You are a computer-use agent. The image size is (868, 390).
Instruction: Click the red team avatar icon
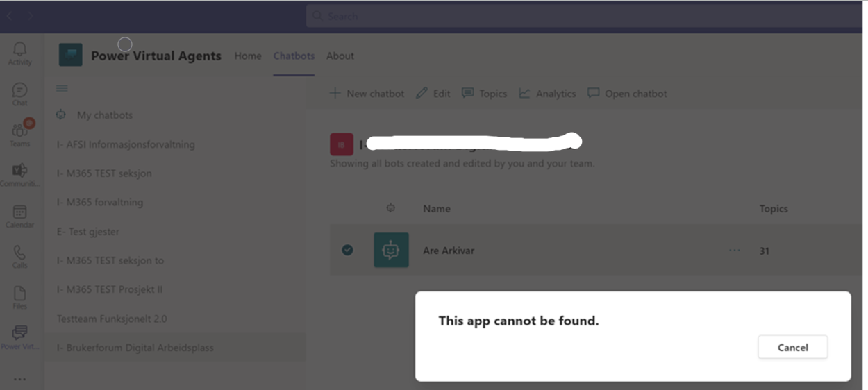click(x=341, y=144)
